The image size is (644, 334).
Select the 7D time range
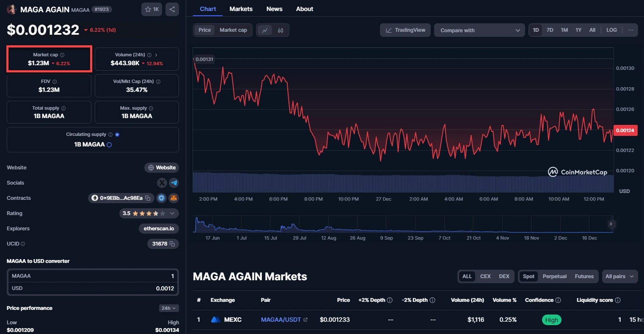click(x=550, y=30)
